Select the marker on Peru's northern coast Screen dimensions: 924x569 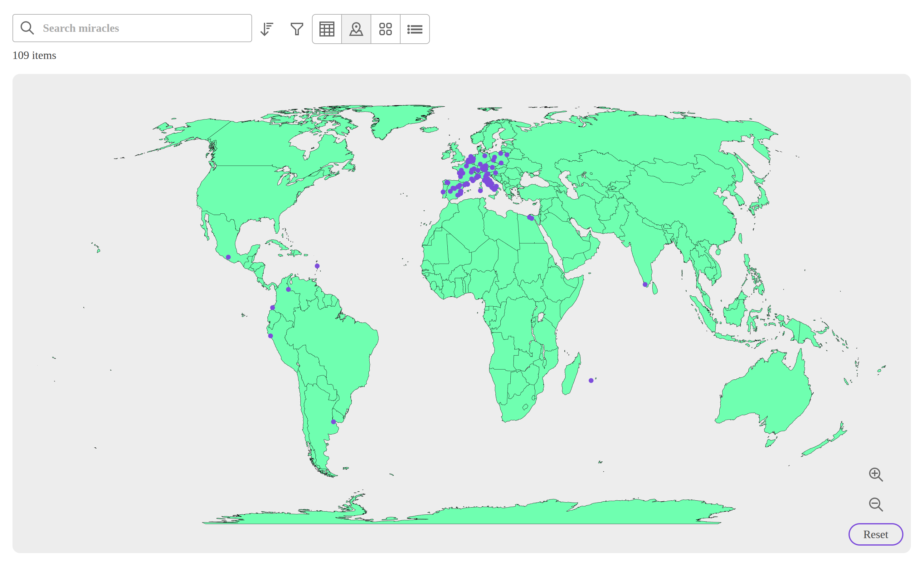pyautogui.click(x=270, y=336)
